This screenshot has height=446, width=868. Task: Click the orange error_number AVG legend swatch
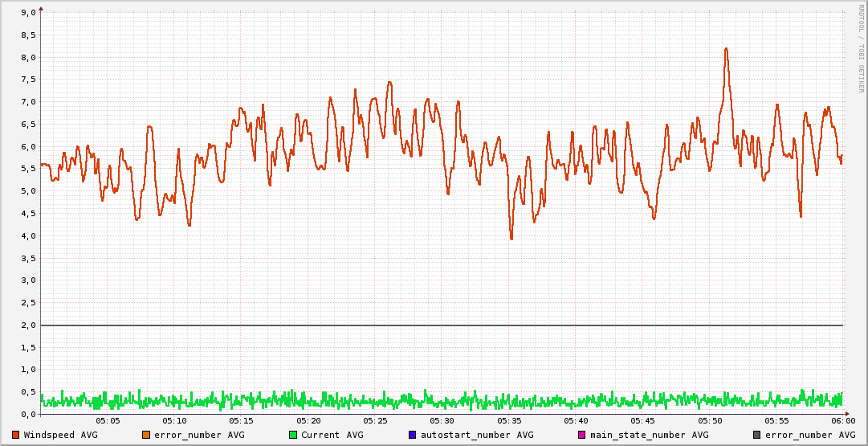click(x=146, y=435)
